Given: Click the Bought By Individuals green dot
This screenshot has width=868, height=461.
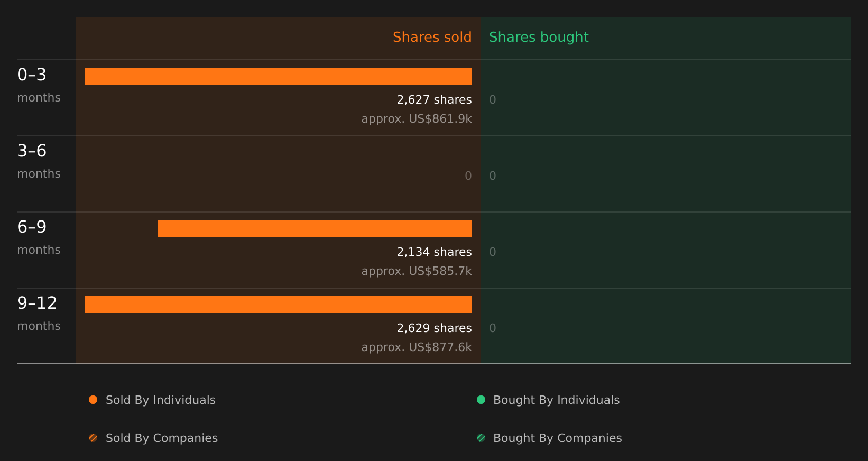Looking at the screenshot, I should (x=481, y=400).
